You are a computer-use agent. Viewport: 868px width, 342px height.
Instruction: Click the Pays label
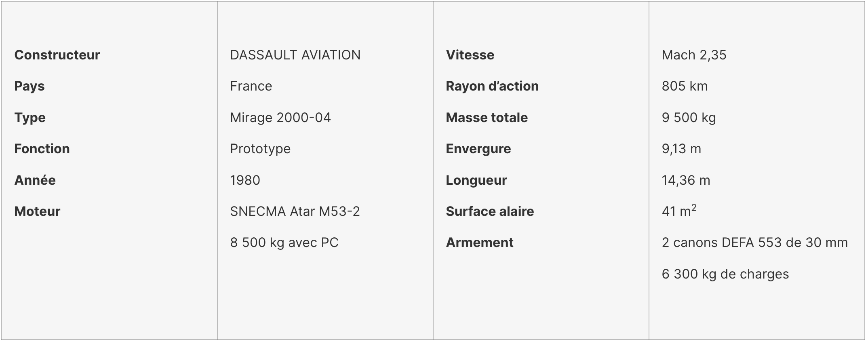29,86
